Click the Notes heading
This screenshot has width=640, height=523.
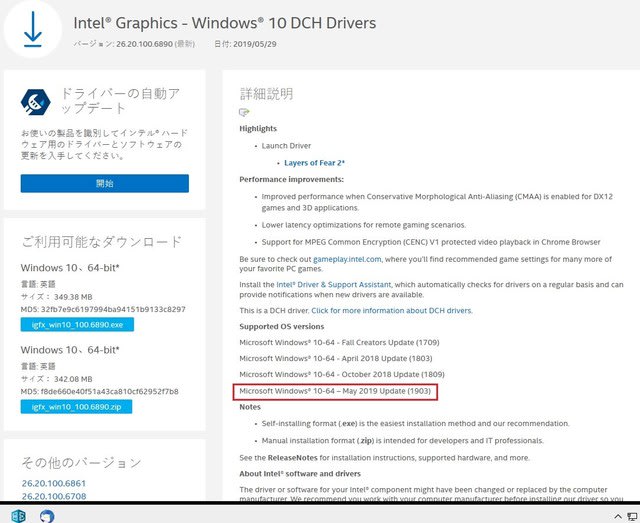[250, 407]
